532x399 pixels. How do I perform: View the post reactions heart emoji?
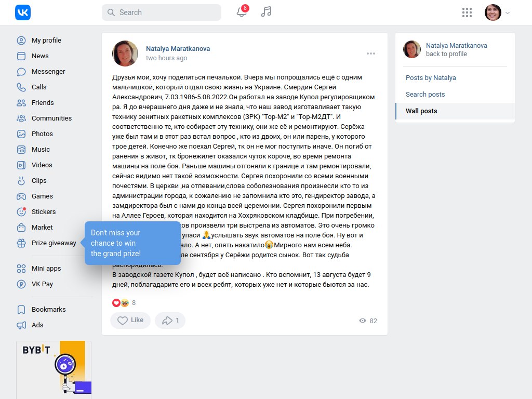(x=116, y=303)
